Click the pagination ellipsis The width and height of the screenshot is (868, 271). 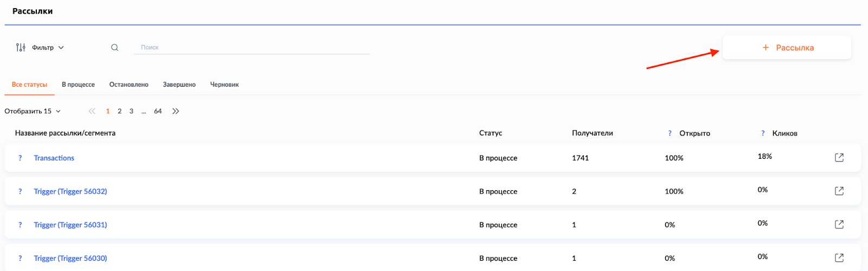tap(144, 112)
